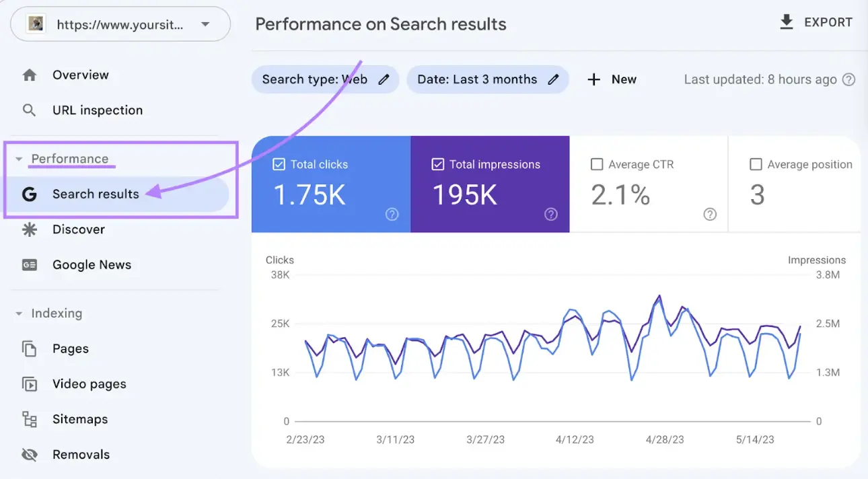Open the Pages indexing report
Screen dimensions: 868x479
[x=70, y=348]
